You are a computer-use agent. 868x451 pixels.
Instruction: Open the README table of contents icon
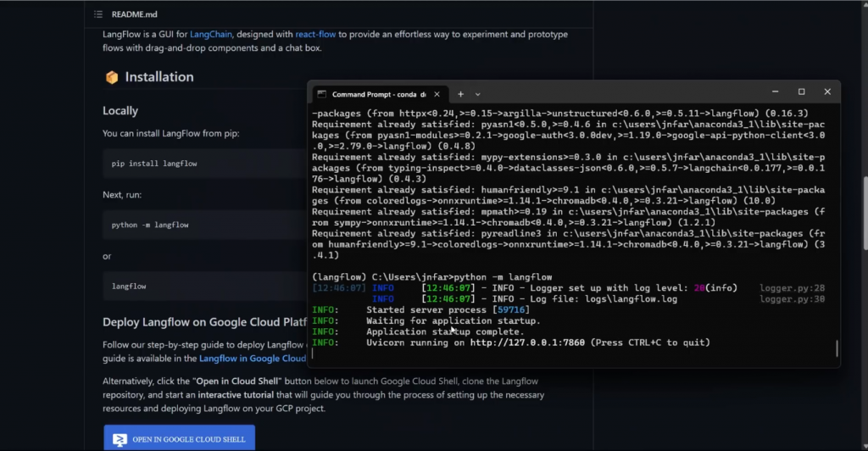point(98,14)
